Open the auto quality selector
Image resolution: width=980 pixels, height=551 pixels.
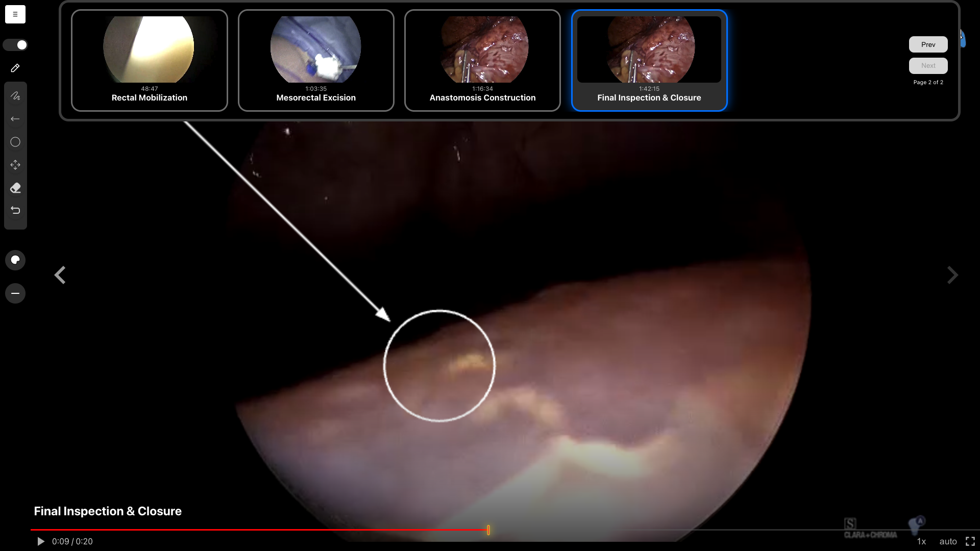point(948,541)
